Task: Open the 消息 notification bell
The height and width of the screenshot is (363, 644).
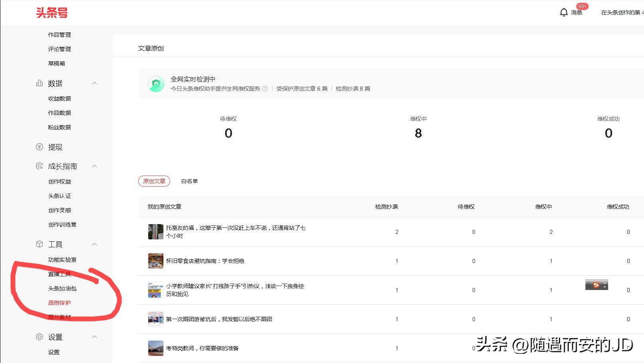Action: pyautogui.click(x=563, y=12)
